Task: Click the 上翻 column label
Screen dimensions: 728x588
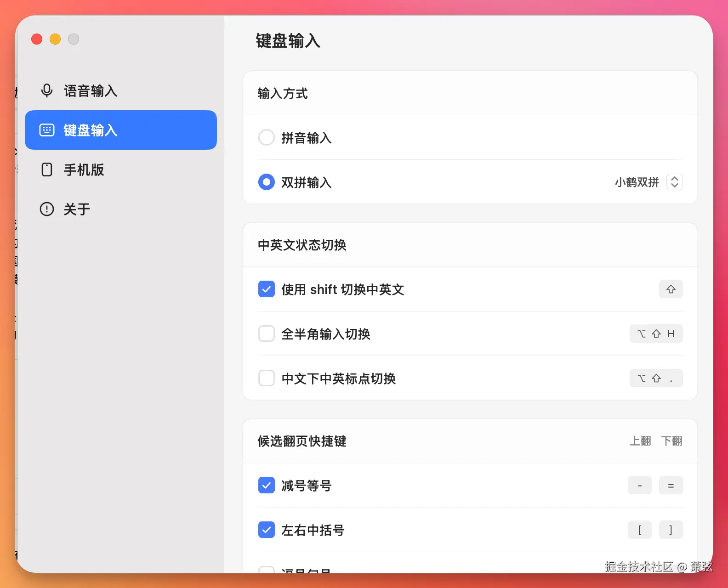Action: click(640, 441)
